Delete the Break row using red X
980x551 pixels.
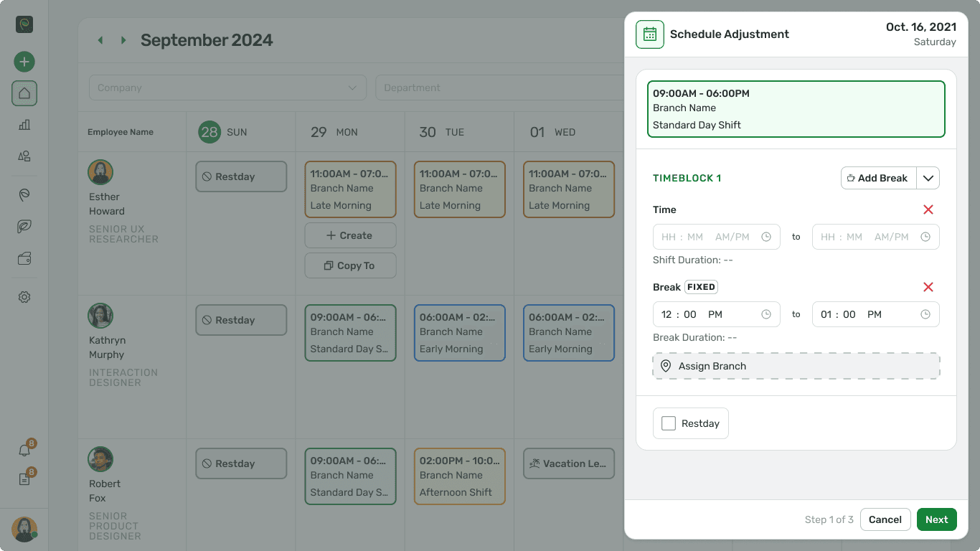pos(928,287)
